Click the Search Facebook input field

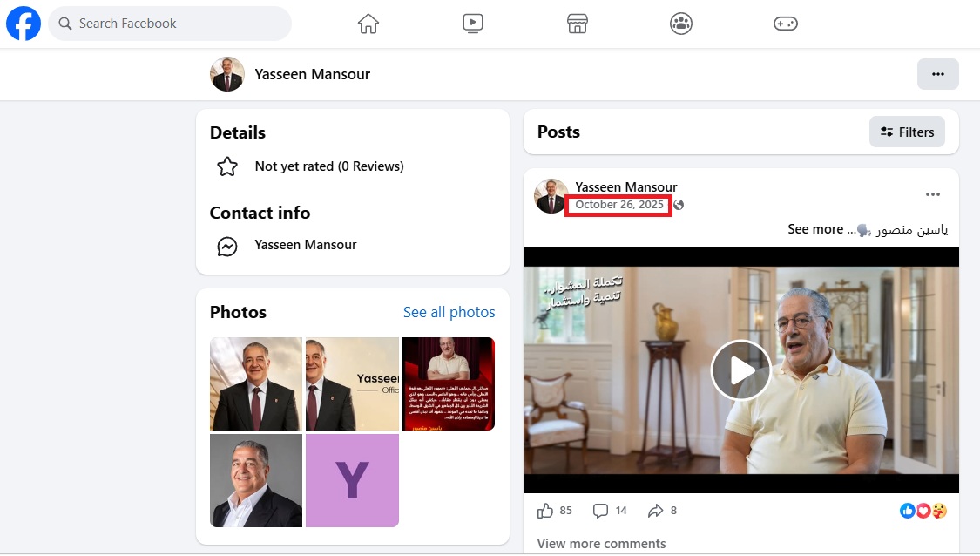[x=170, y=24]
